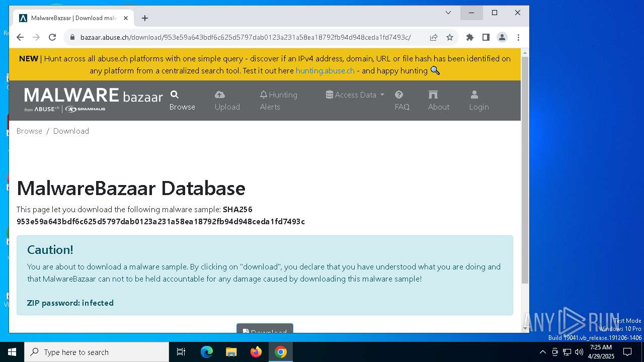The image size is (644, 362).
Task: Open the Browse nav item
Action: [182, 101]
